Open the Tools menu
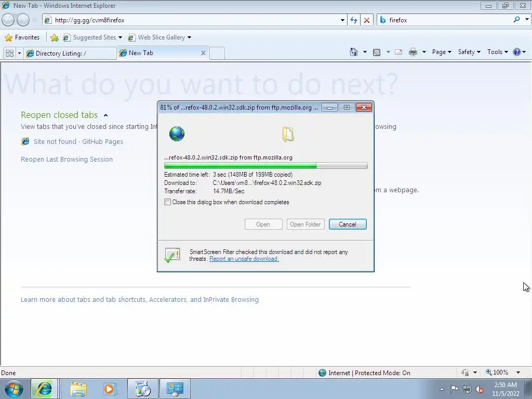This screenshot has width=532, height=399. [497, 52]
